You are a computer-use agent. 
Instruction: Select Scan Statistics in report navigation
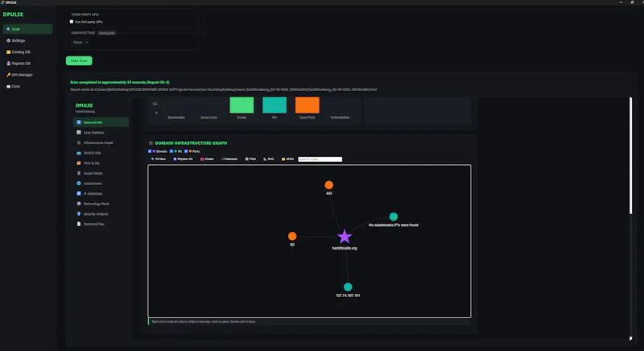101,133
